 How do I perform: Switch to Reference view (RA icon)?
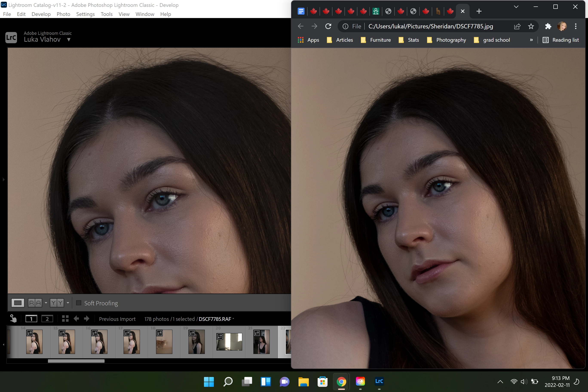35,303
